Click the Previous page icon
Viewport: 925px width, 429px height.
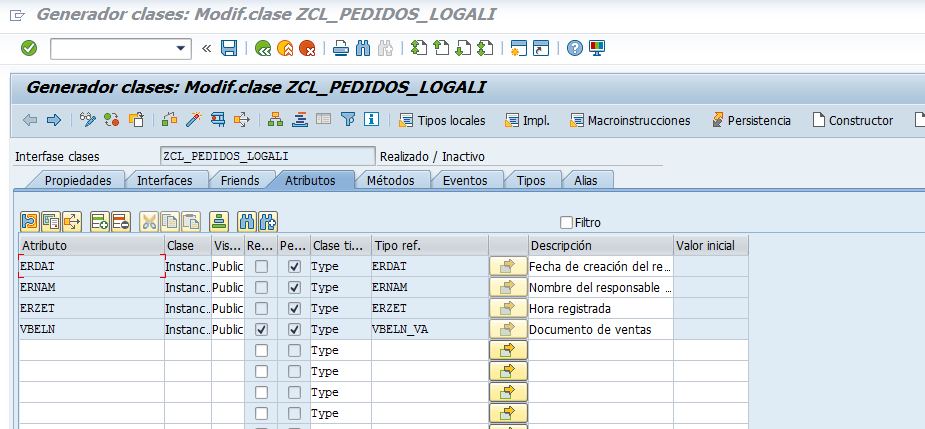click(441, 48)
